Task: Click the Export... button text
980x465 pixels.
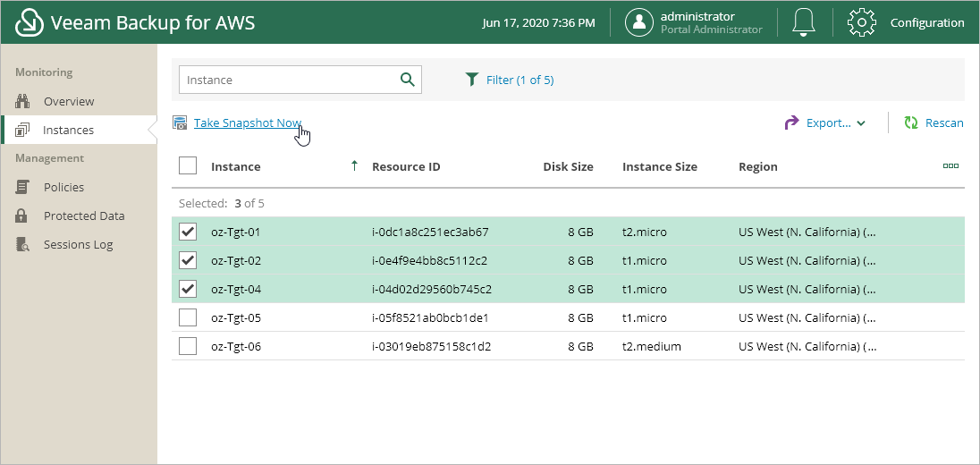Action: tap(829, 123)
